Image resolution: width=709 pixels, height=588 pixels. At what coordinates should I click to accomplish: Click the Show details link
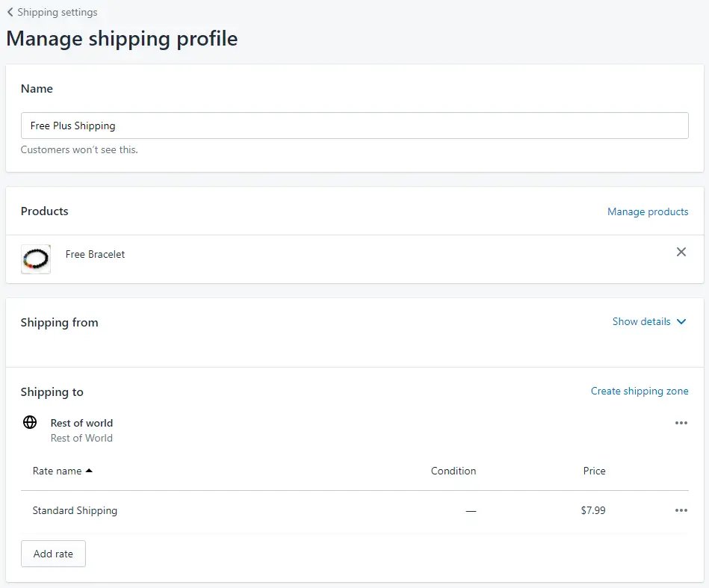click(x=641, y=321)
